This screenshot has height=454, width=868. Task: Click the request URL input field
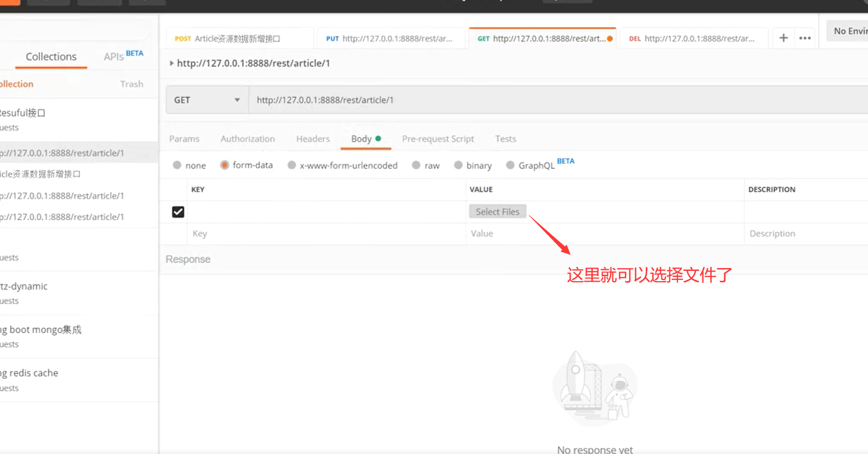pos(558,100)
